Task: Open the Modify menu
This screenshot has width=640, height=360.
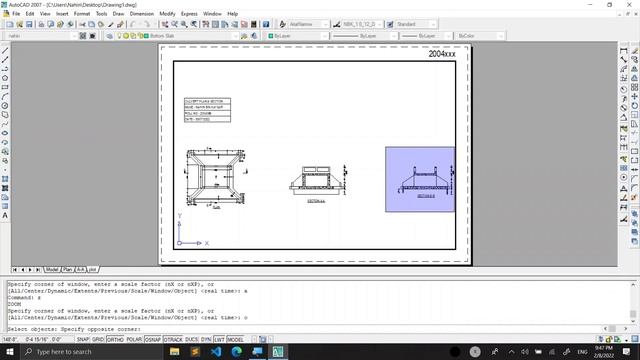Action: (167, 14)
